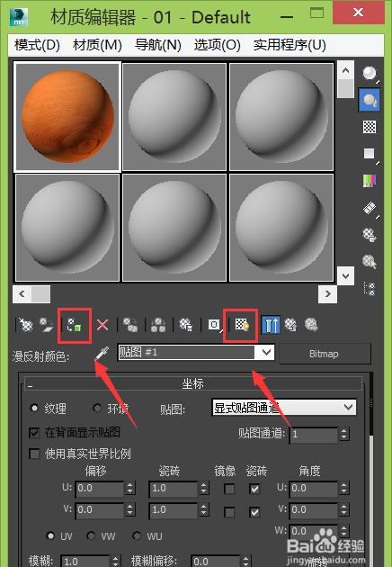Select the 环境 radio button
Viewport: 392px width, 567px height.
coord(97,408)
